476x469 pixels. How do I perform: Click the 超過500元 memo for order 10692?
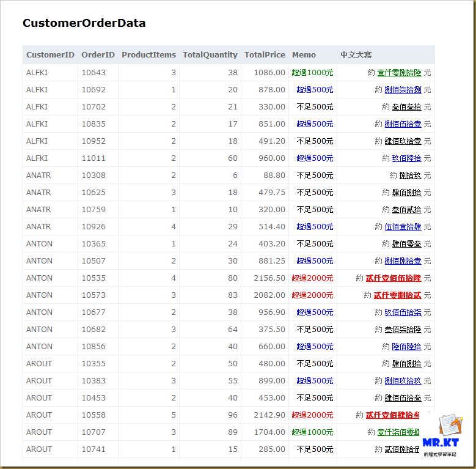(315, 90)
